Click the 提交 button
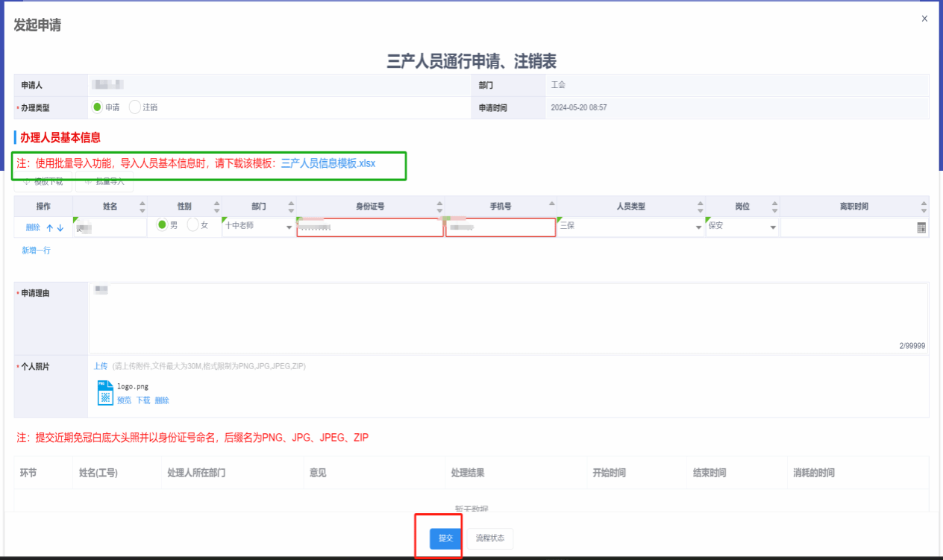943x560 pixels. click(445, 538)
